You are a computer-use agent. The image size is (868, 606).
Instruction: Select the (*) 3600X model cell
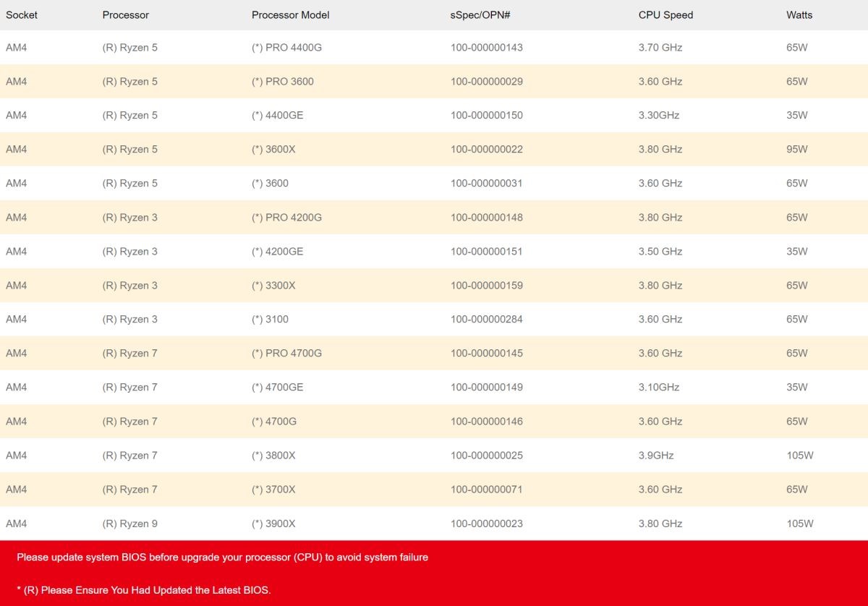click(273, 150)
